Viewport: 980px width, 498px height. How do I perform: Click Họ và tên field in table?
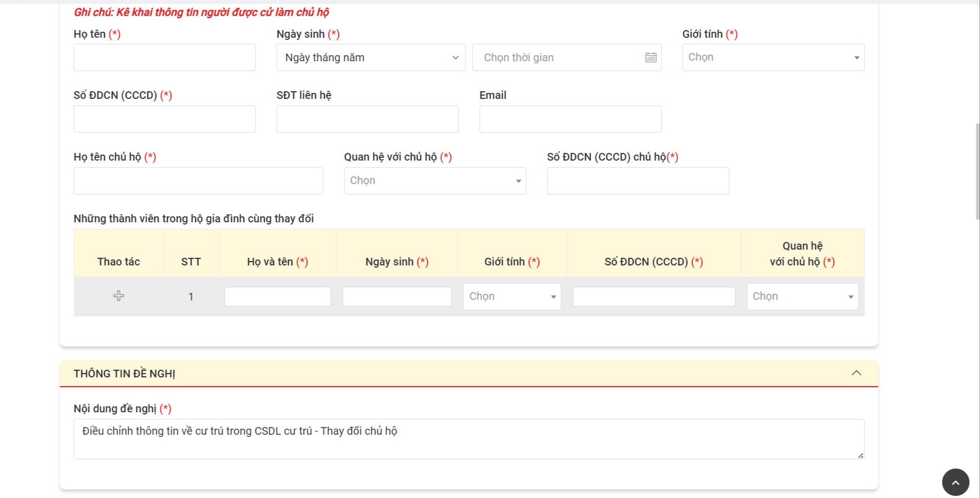pyautogui.click(x=277, y=297)
